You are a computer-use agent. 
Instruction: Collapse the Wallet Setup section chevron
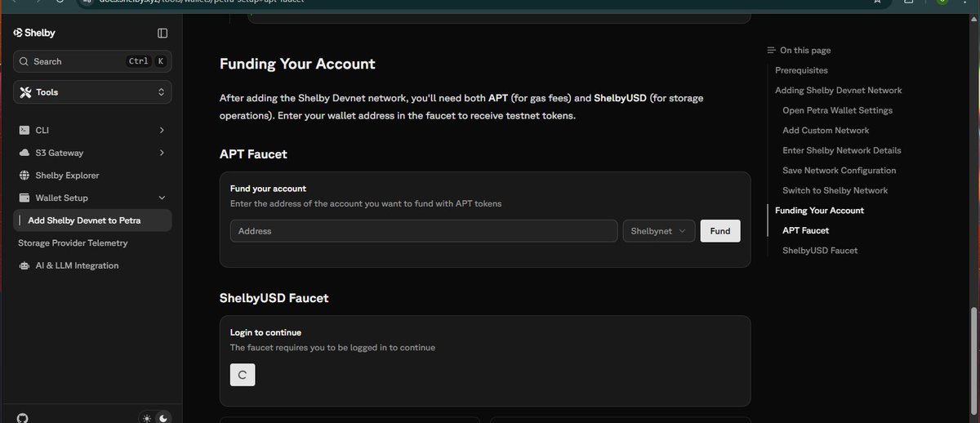pyautogui.click(x=162, y=198)
